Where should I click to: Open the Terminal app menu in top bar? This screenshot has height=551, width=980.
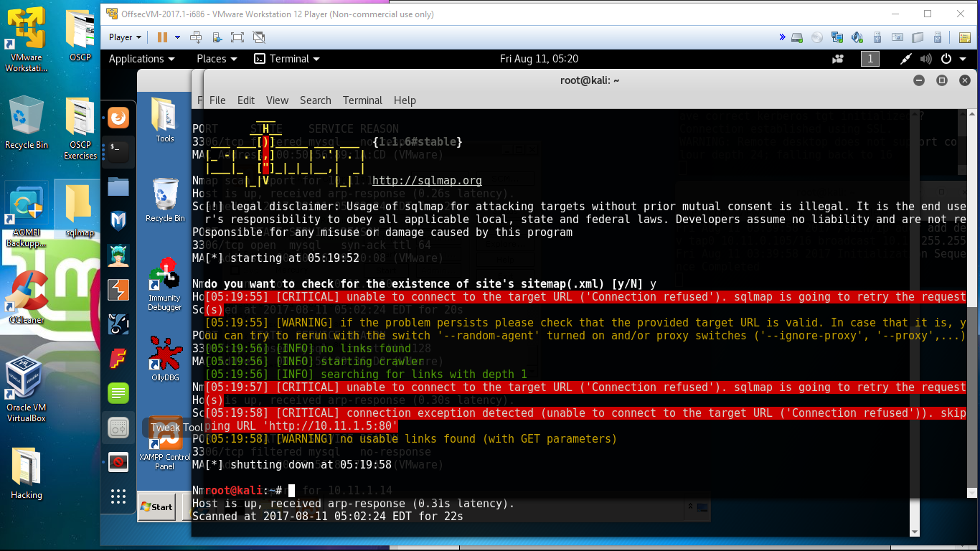(x=287, y=59)
